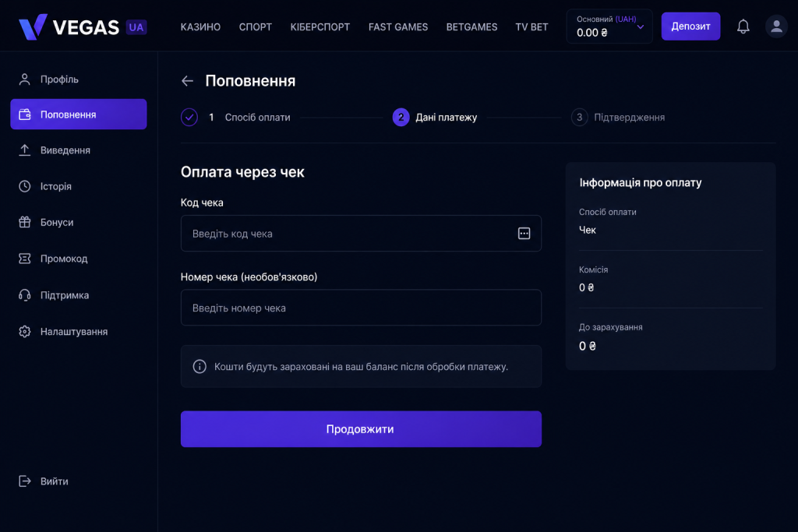Image resolution: width=798 pixels, height=532 pixels.
Task: Select the КАЗИНО menu item
Action: coord(200,27)
